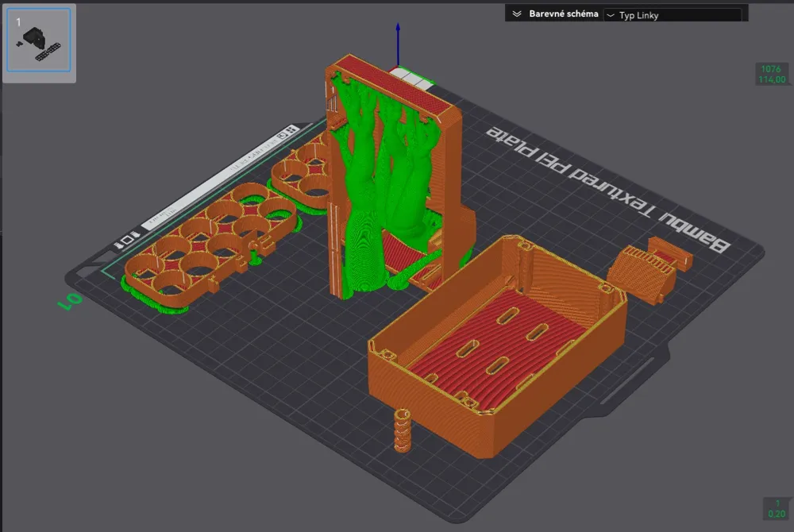This screenshot has width=794, height=532.
Task: Collapse the Barevné schéma panel chevron
Action: click(517, 14)
